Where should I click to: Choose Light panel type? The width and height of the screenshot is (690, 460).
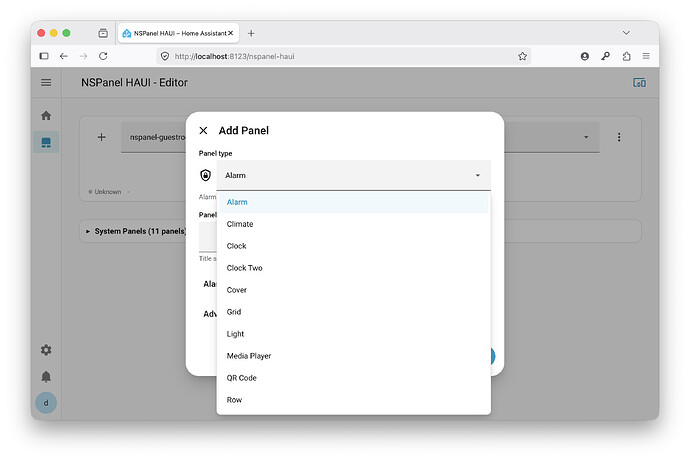[x=353, y=334]
